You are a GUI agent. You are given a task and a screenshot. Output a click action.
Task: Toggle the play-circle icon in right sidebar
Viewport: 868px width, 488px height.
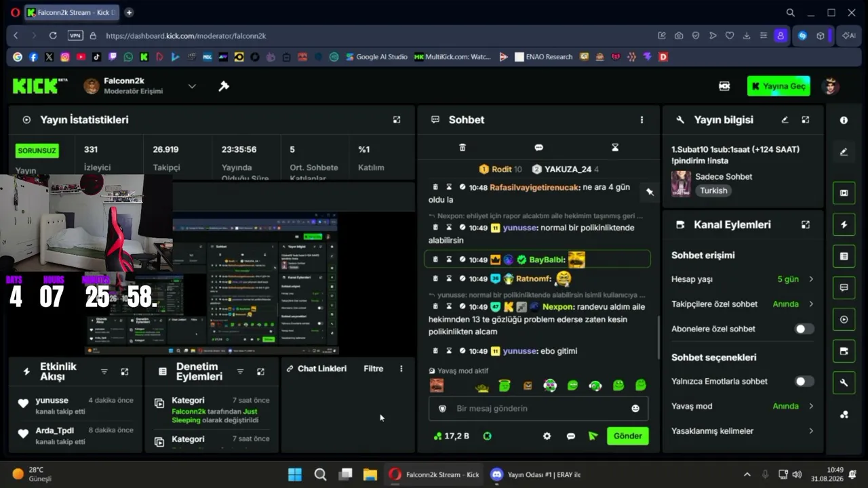tap(844, 319)
